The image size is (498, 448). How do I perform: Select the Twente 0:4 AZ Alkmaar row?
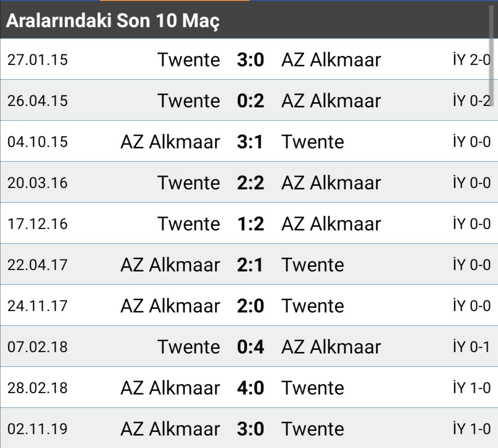[249, 346]
